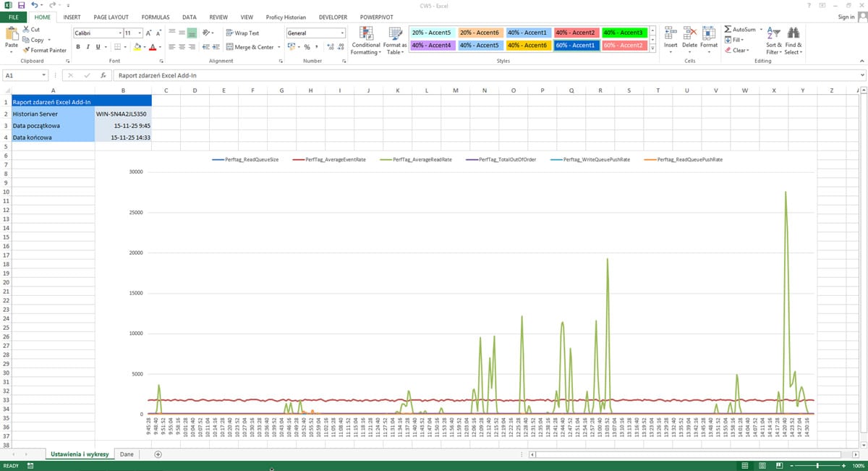Open Find & Select binoculars

793,33
